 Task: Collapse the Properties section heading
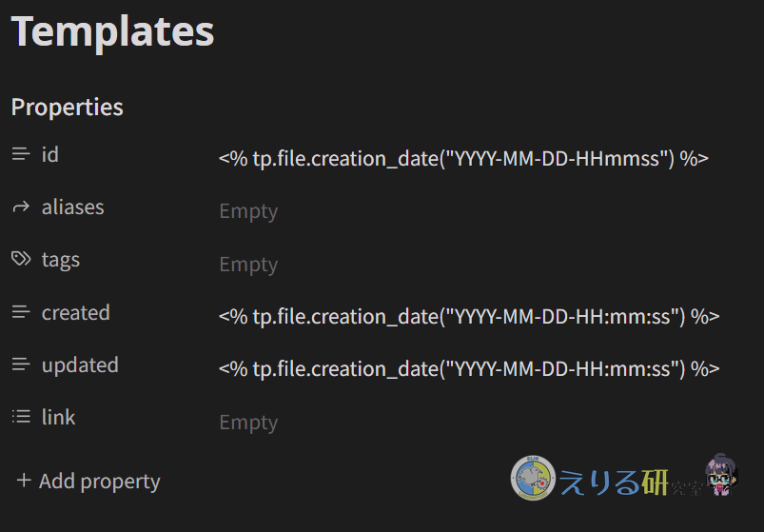point(67,107)
